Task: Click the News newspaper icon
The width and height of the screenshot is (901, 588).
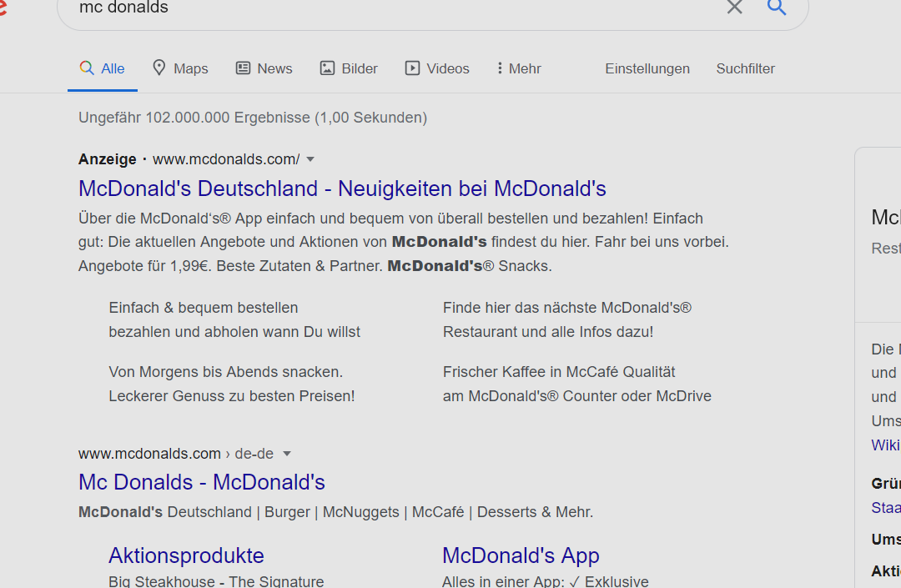Action: click(x=243, y=68)
